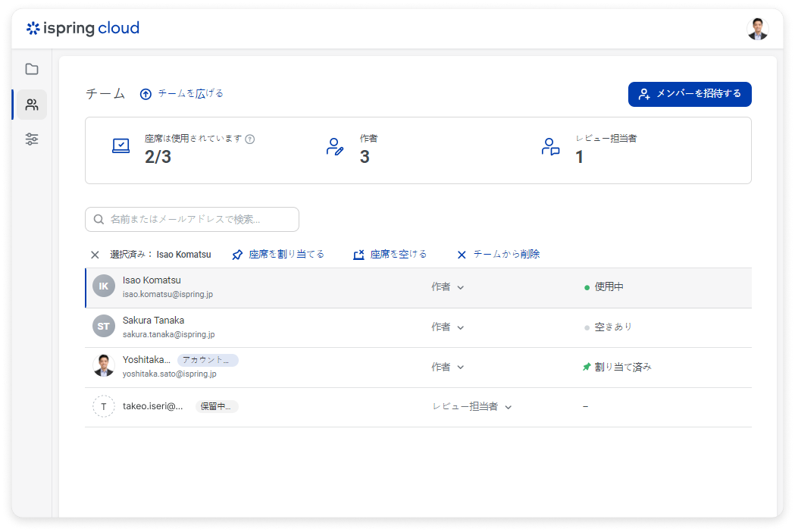This screenshot has width=795, height=532.
Task: Open レビュー担当者 role dropdown for takeo.iseri
Action: click(x=472, y=407)
